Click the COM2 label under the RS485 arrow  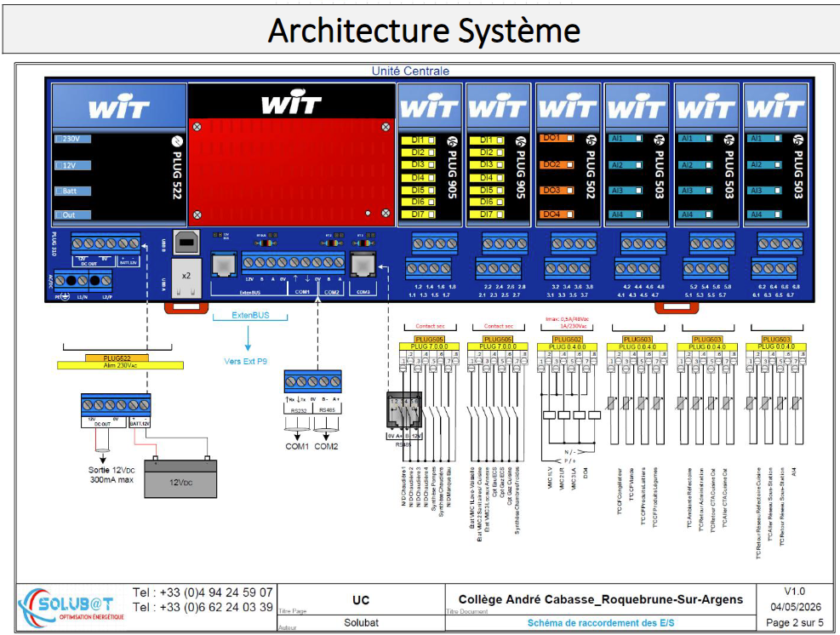tap(326, 446)
